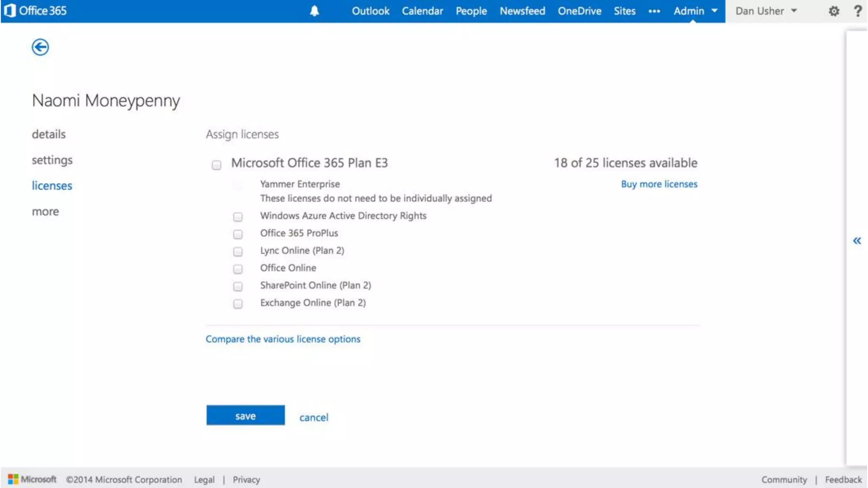Click the back arrow icon
The image size is (868, 488).
point(40,47)
